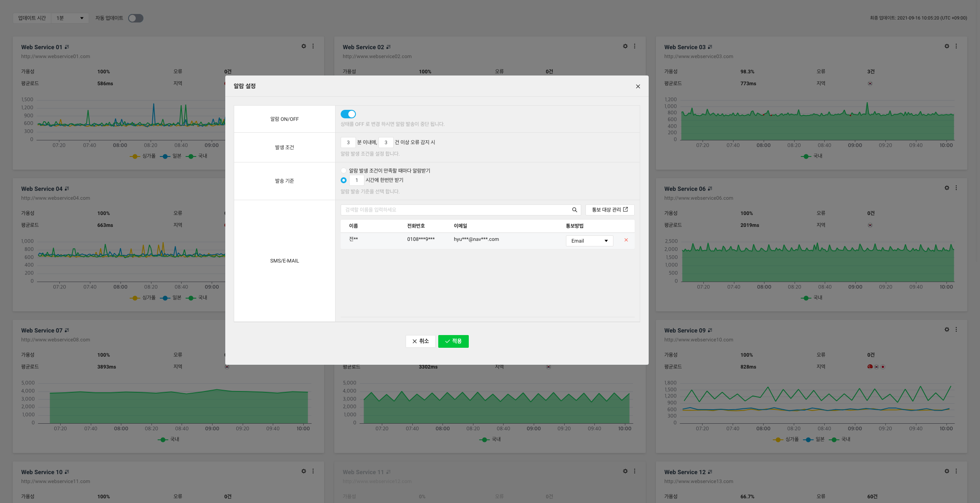Open Web Service 02 detail link icon
980x503 pixels.
388,47
